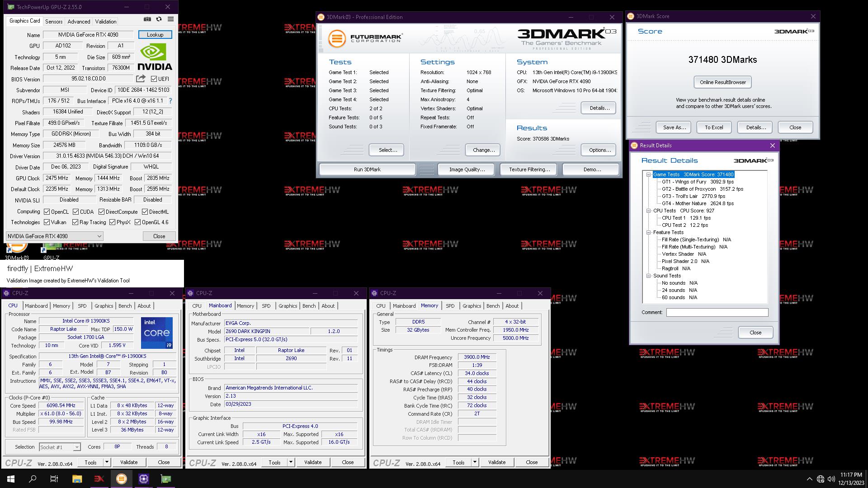868x488 pixels.
Task: Toggle the OpenCL checkbox
Action: (x=47, y=212)
